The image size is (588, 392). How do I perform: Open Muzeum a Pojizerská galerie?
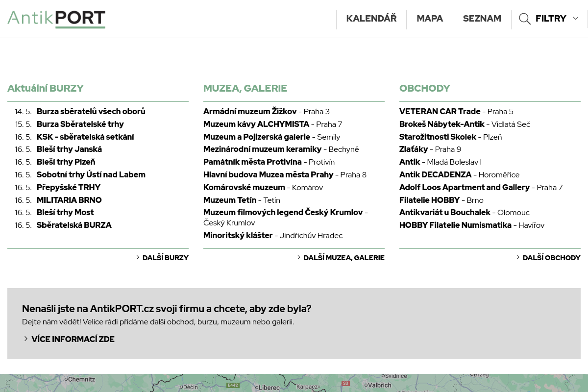pos(257,137)
